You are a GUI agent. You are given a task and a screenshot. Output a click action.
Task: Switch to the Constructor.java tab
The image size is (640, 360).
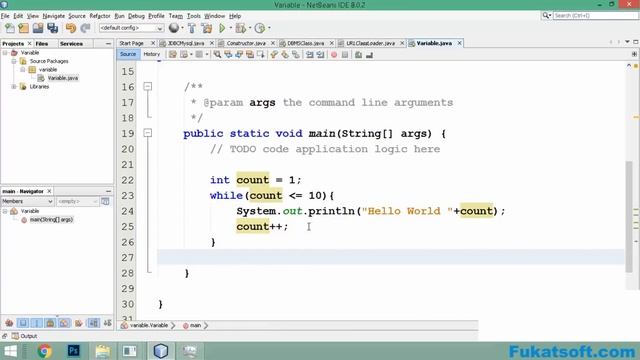click(246, 43)
